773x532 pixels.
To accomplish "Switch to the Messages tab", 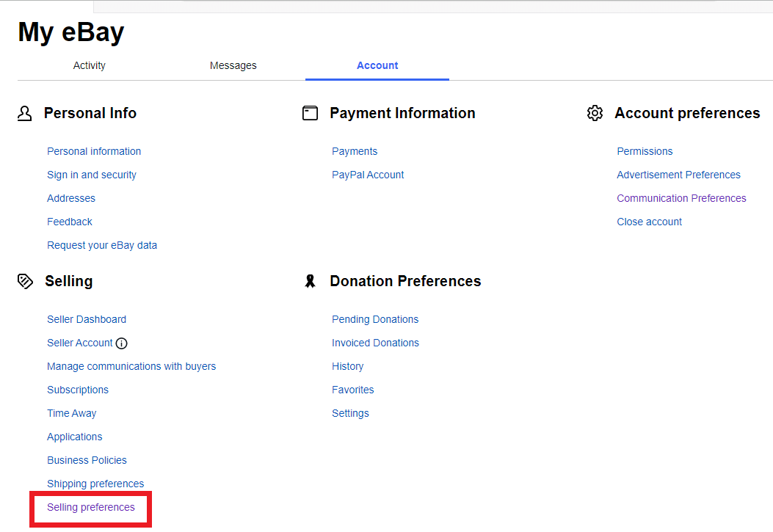I will coord(233,65).
